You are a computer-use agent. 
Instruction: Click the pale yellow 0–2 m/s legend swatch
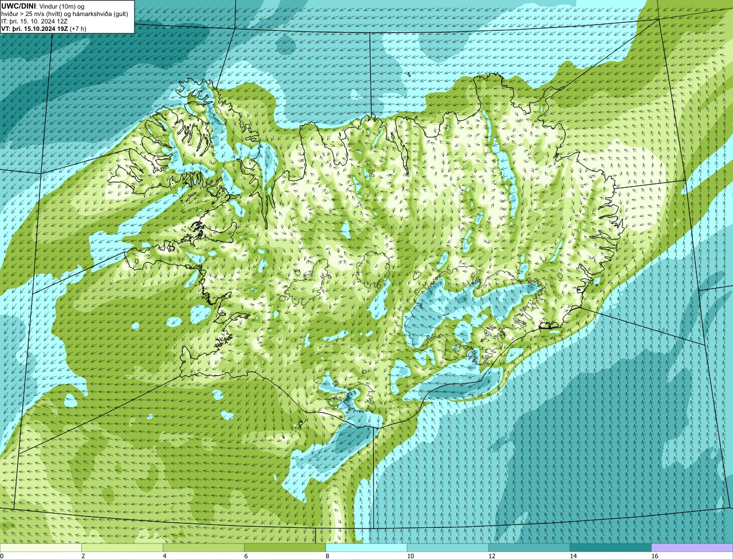click(x=41, y=547)
